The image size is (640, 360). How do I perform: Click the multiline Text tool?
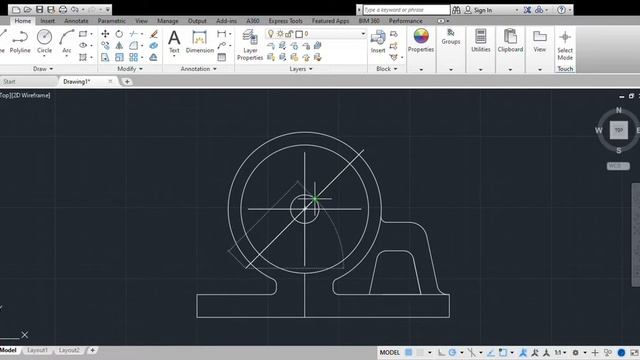174,41
